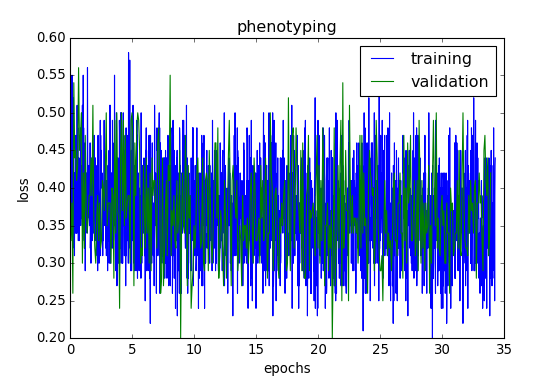
Task: Click the 0.40 y-axis tick label
Action: [x=51, y=188]
